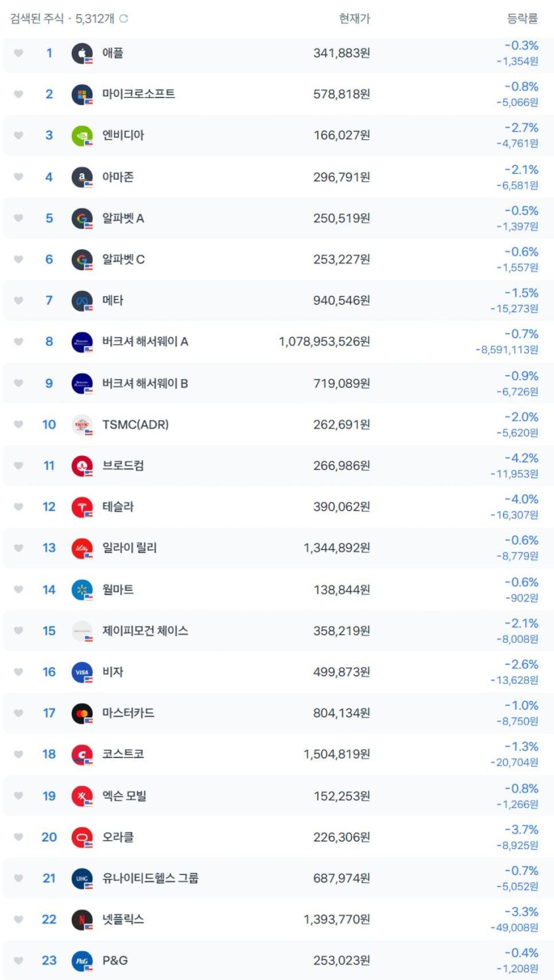554x980 pixels.
Task: Click the Walmart logo icon
Action: tap(82, 590)
